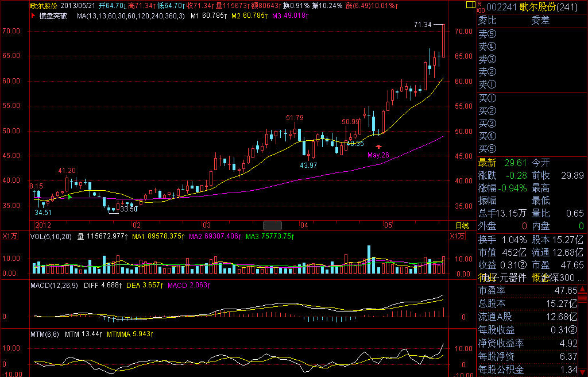Image resolution: width=588 pixels, height=377 pixels.
Task: Open the 横盘突破 indicator name
Action: tap(53, 16)
